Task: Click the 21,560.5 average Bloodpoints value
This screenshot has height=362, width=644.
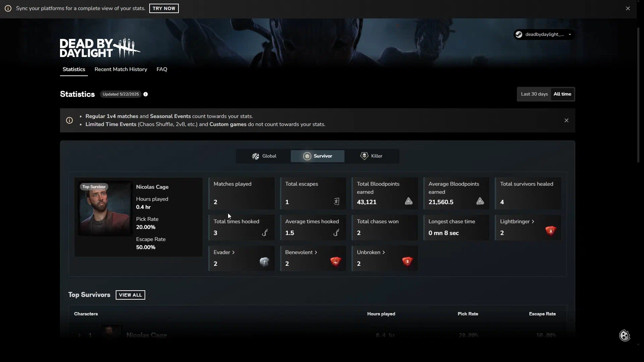Action: tap(441, 202)
